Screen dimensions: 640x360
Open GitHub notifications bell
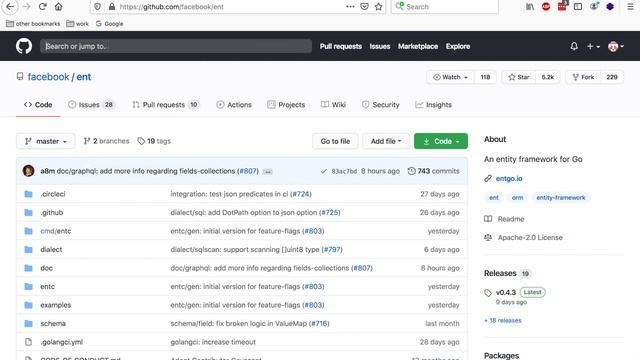[x=574, y=46]
